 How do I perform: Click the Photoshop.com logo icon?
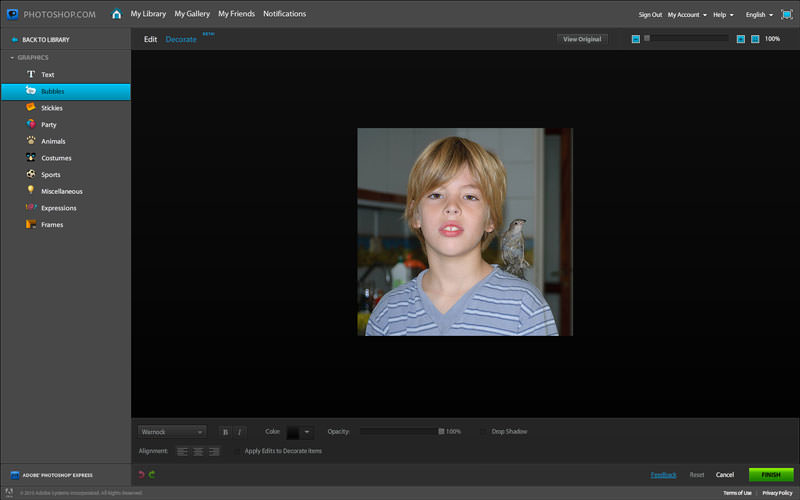[12, 14]
